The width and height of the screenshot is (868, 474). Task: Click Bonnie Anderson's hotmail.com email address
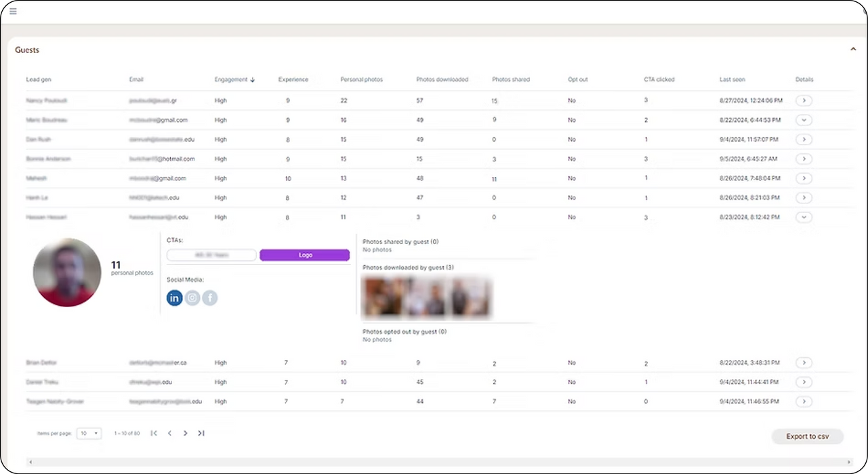(x=162, y=159)
